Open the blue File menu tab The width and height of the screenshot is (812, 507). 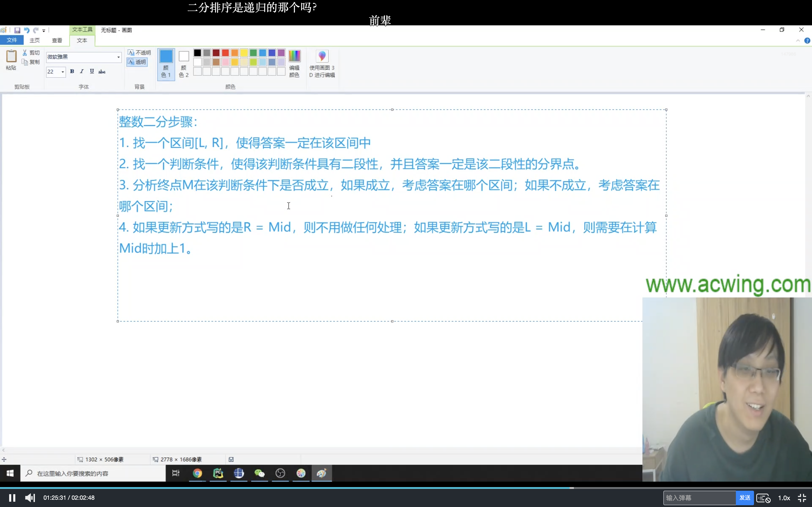click(x=12, y=40)
